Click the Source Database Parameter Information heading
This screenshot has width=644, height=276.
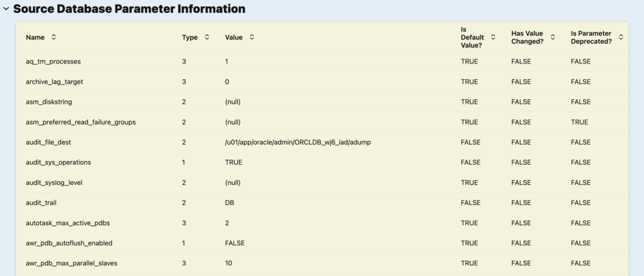tap(129, 9)
